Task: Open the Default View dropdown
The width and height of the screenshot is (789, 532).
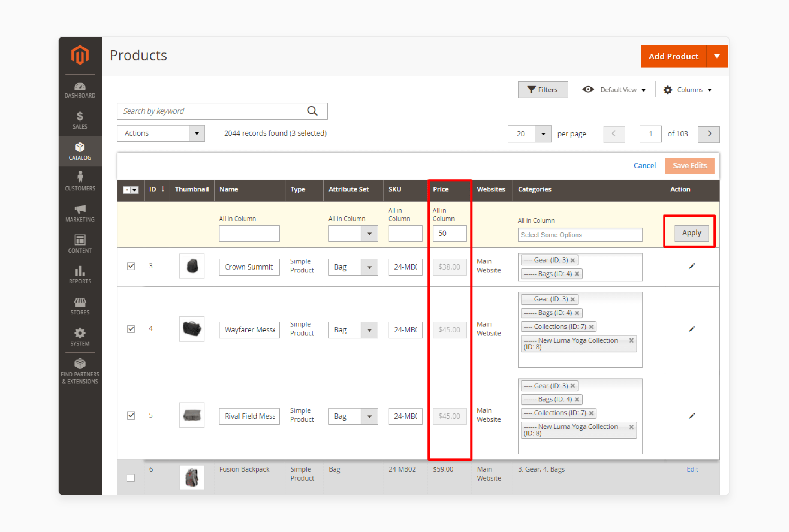Action: click(x=614, y=90)
